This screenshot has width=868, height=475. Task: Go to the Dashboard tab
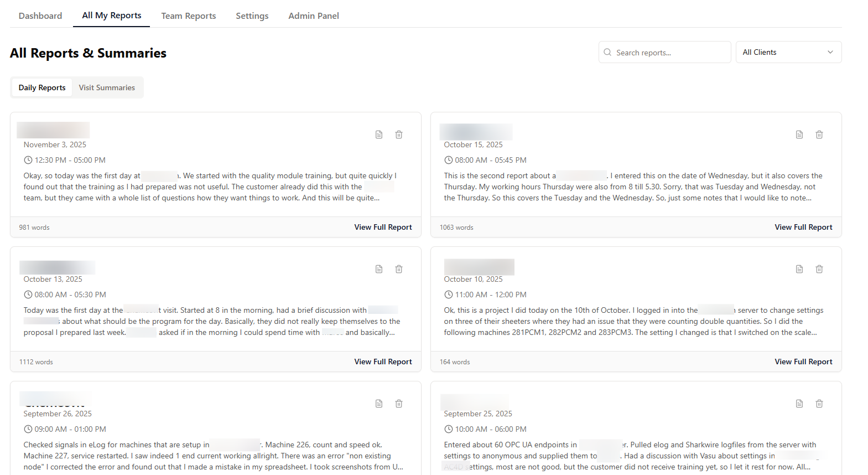(40, 16)
